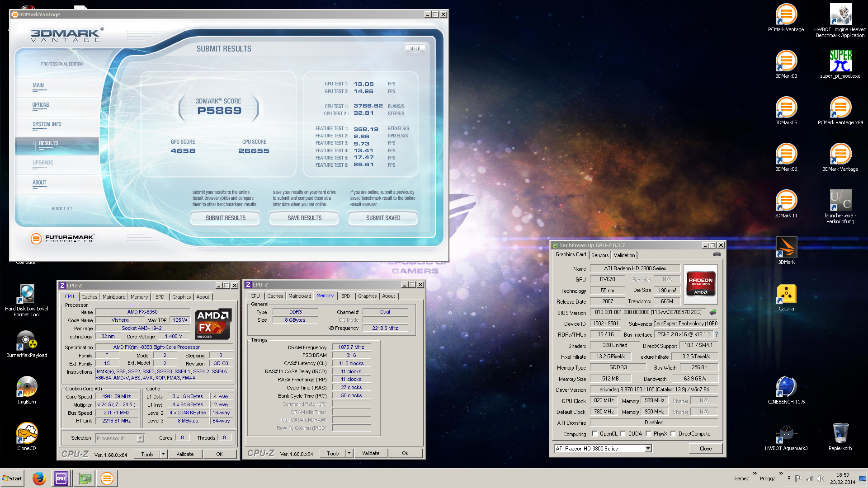Open 3DMark05 desktop shortcut
Viewport: 868px width, 488px height.
pos(786,111)
